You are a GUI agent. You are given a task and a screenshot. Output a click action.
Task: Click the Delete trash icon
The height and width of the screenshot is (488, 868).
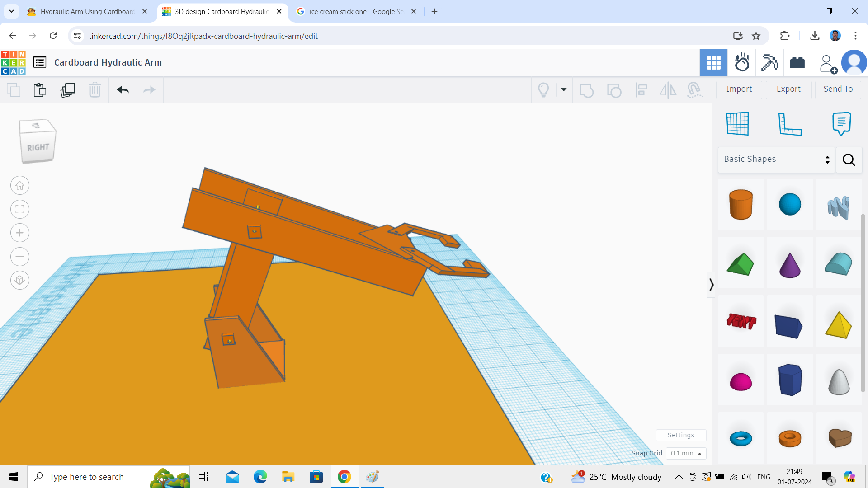pos(95,90)
